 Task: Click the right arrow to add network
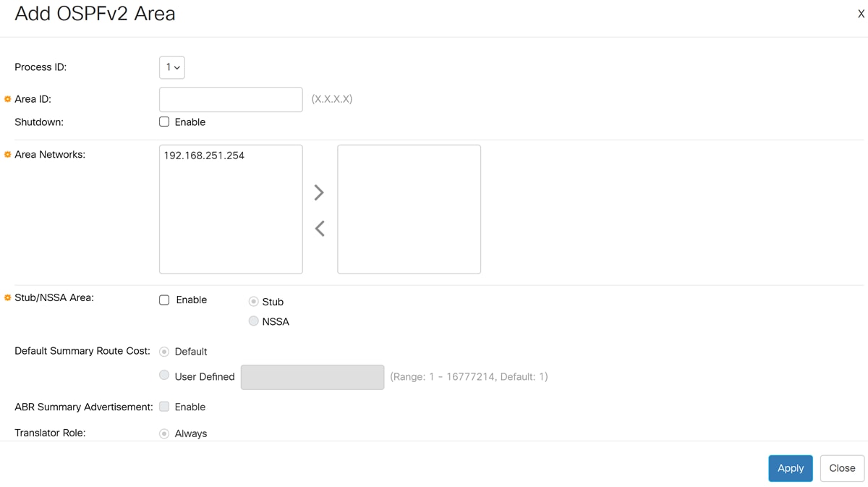(x=319, y=192)
